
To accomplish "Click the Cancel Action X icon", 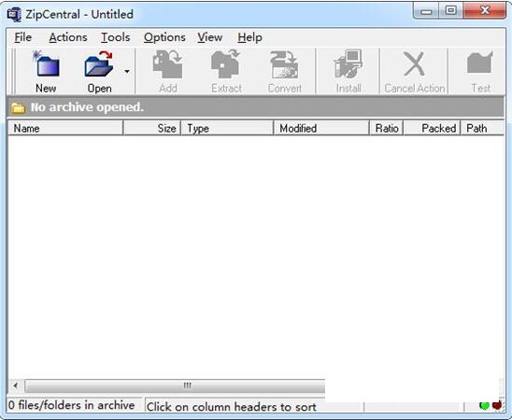I will click(x=415, y=63).
